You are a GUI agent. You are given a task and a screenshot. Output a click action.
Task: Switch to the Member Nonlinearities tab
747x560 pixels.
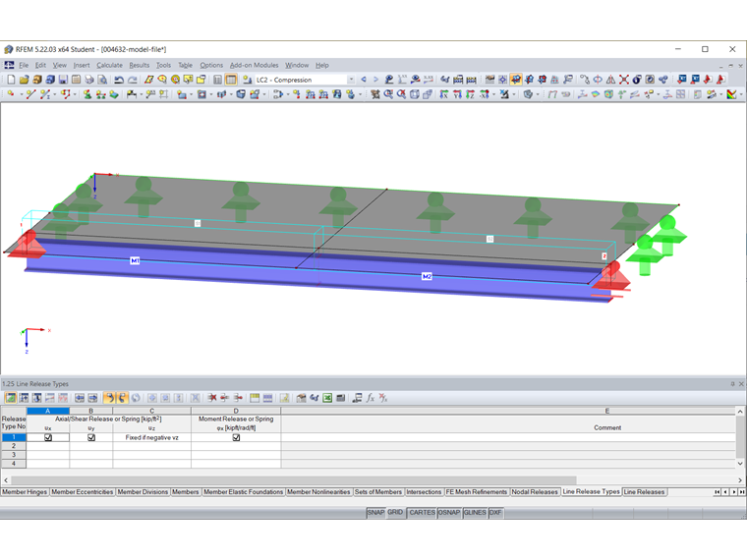coord(318,492)
